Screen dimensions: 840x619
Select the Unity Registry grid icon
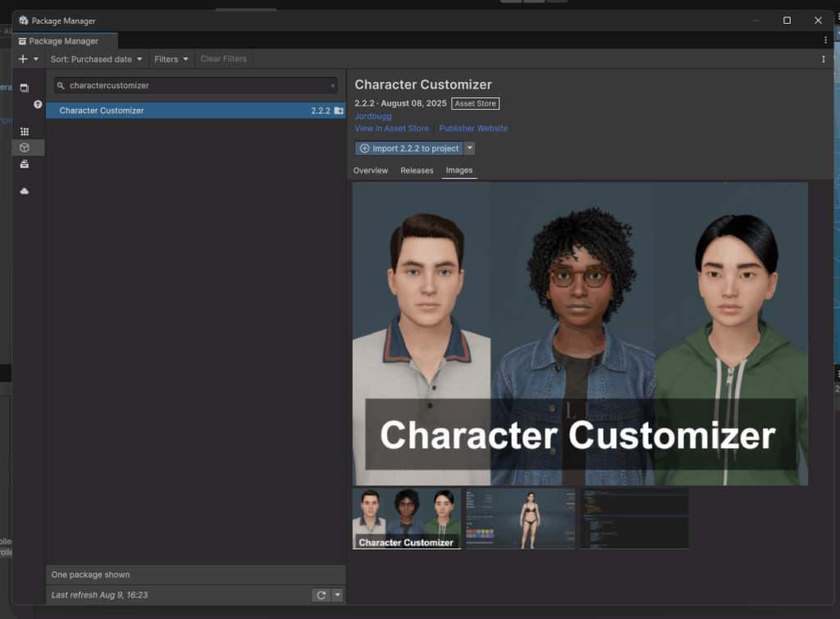tap(25, 131)
